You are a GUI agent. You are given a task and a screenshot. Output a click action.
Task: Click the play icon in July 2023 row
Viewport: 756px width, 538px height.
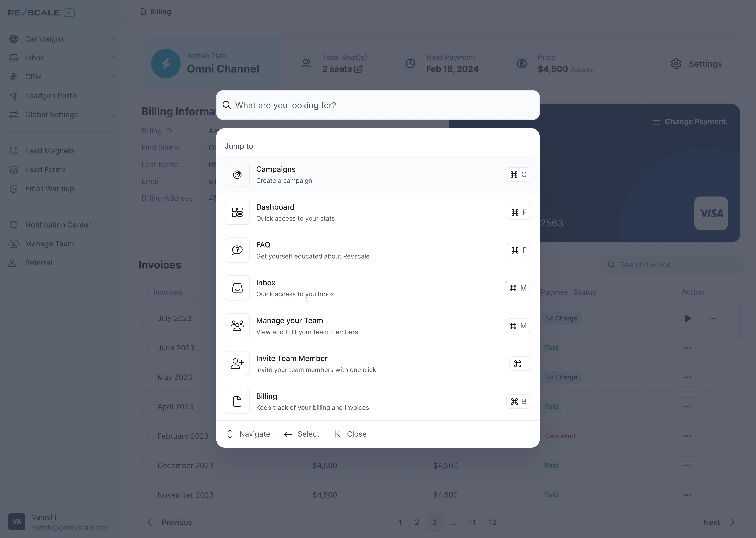(687, 318)
